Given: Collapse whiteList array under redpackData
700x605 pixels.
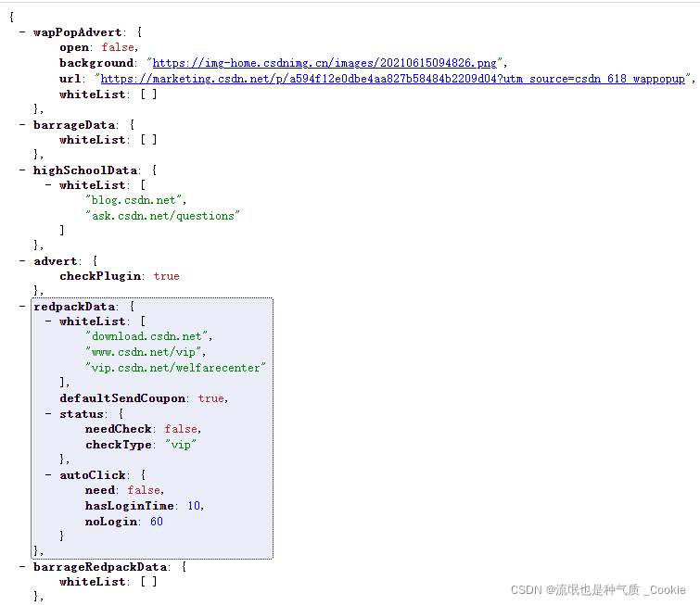Looking at the screenshot, I should (48, 321).
